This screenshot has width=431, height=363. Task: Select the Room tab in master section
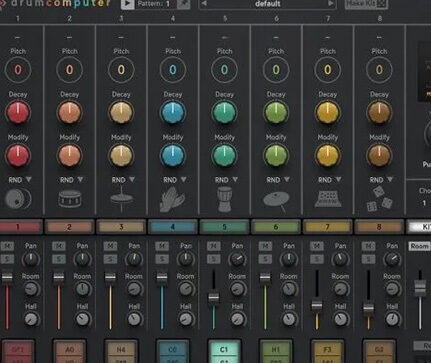[419, 246]
